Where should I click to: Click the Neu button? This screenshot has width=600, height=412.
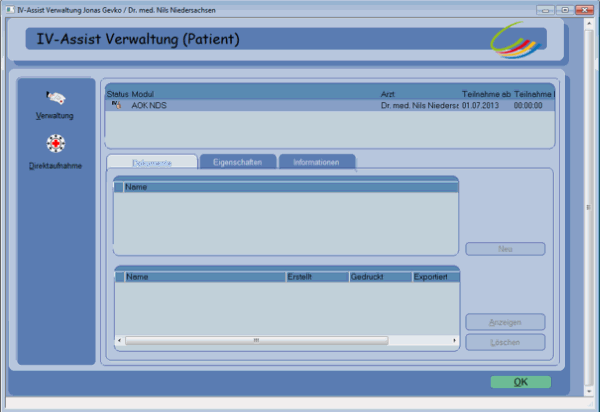point(505,248)
